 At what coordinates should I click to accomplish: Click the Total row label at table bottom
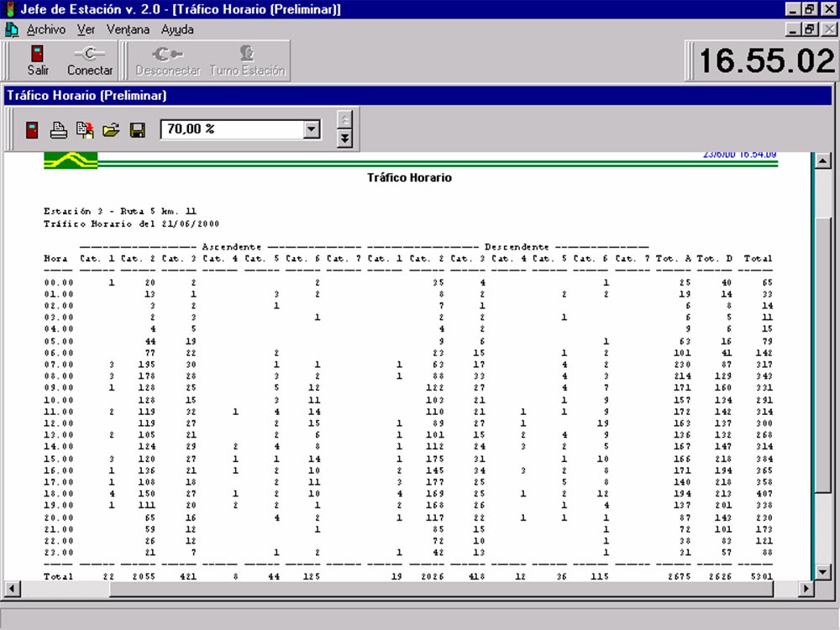pyautogui.click(x=58, y=576)
